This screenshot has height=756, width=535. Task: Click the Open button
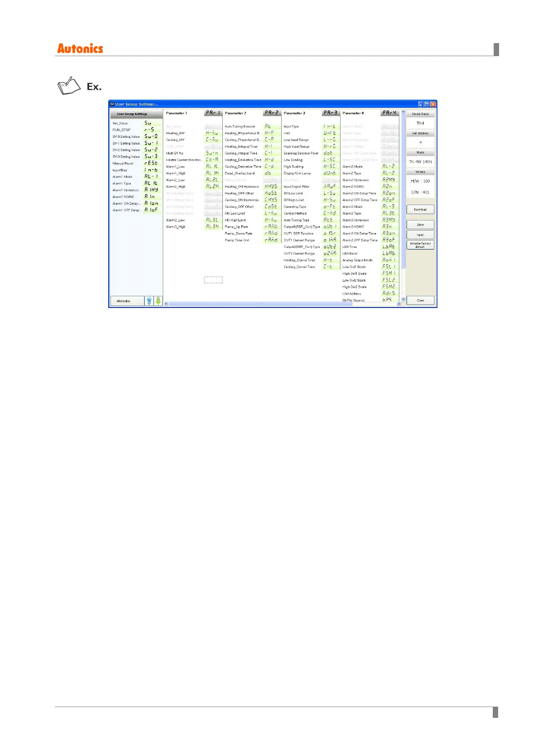click(420, 235)
